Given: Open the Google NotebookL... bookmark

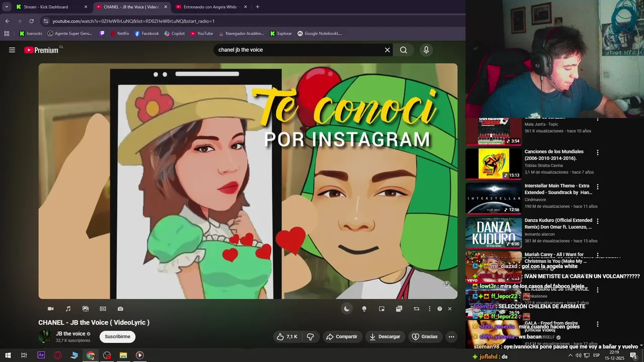Looking at the screenshot, I should click(319, 34).
